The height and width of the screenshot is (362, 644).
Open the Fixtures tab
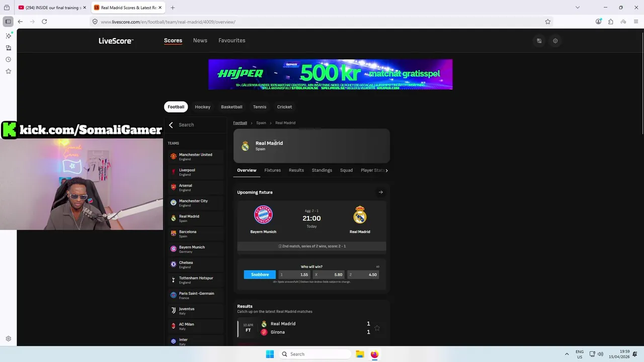[273, 170]
